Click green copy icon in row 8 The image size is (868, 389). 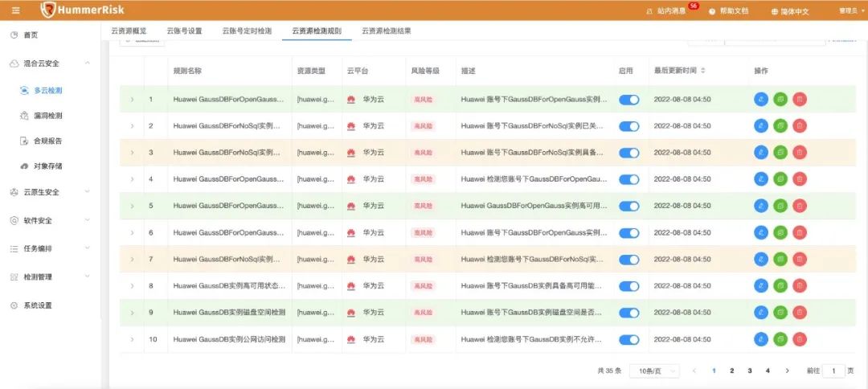click(x=780, y=285)
